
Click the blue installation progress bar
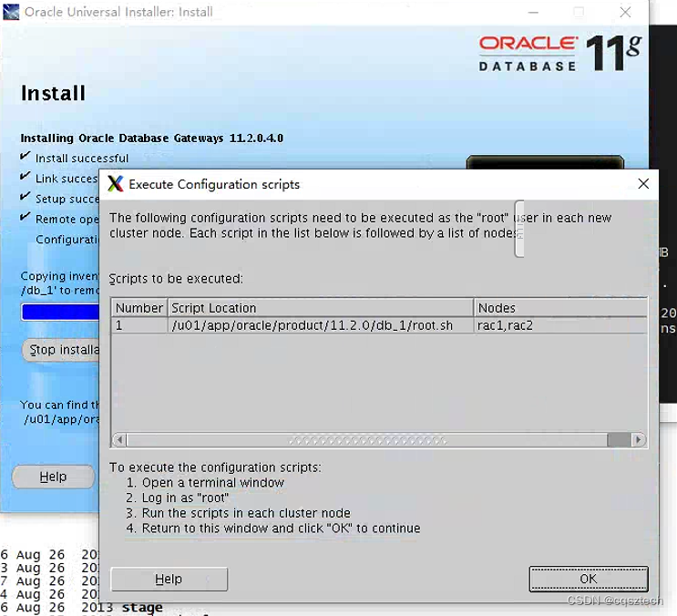pyautogui.click(x=60, y=312)
